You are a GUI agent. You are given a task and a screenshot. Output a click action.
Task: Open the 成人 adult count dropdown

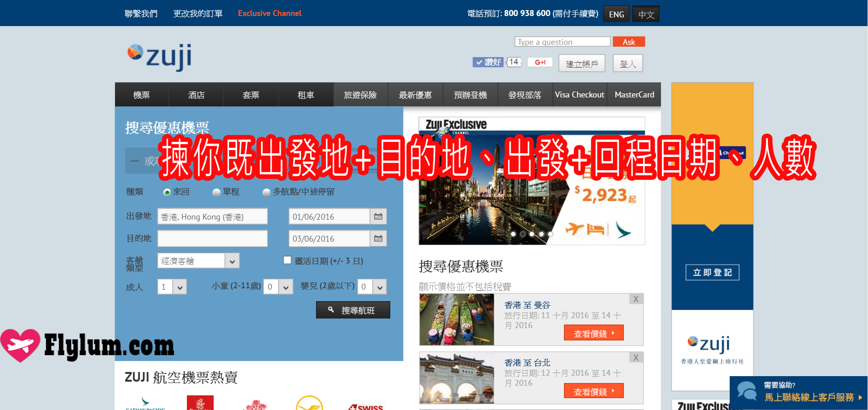tap(172, 287)
